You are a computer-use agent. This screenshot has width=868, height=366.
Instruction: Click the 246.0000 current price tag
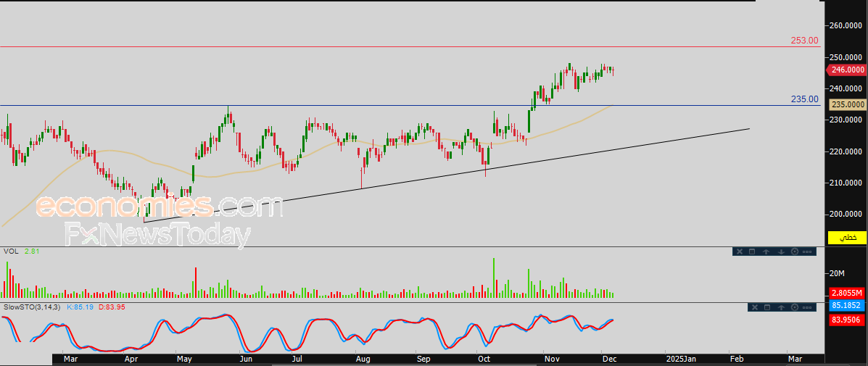coord(846,70)
